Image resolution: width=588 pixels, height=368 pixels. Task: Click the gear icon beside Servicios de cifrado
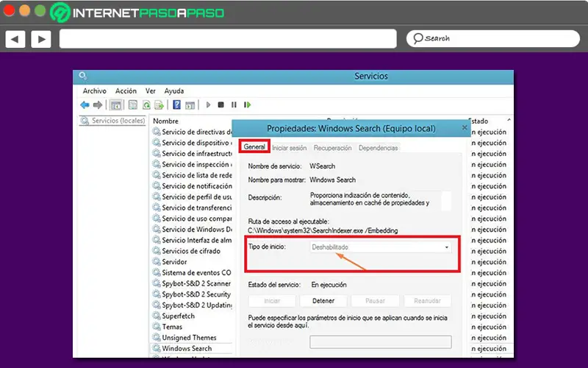(x=156, y=251)
